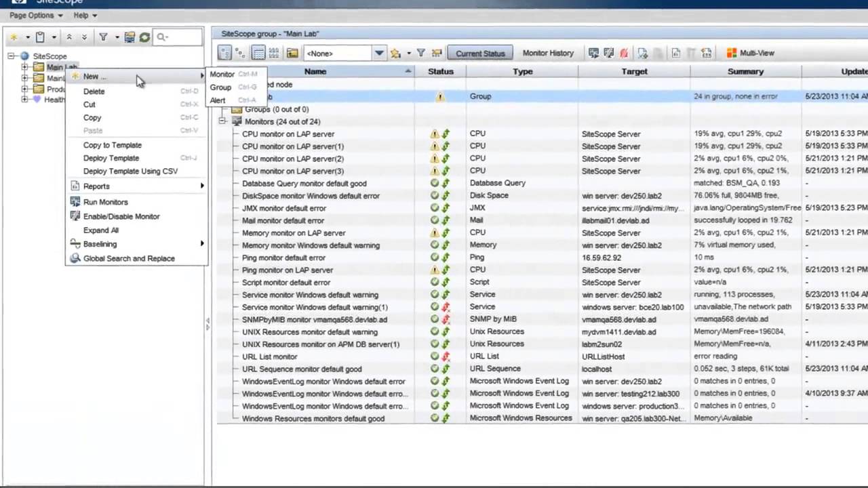Click the document icon left of CSV export icon
This screenshot has width=868, height=488.
676,53
